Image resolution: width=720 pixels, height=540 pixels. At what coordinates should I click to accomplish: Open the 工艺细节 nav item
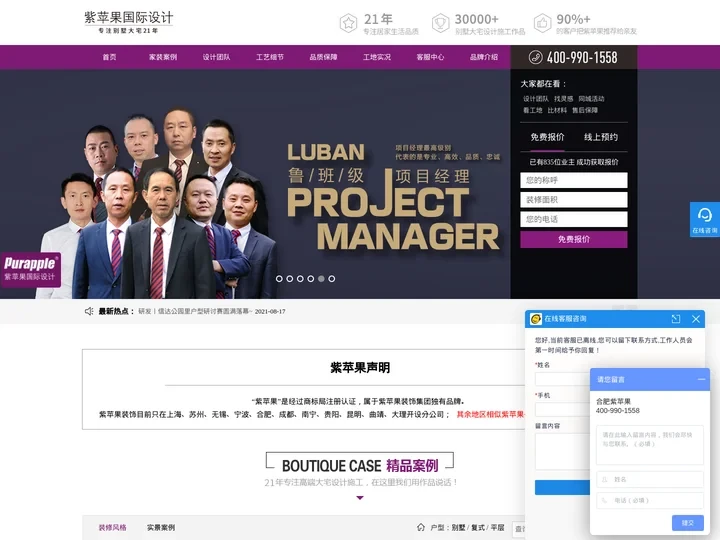[x=270, y=57]
